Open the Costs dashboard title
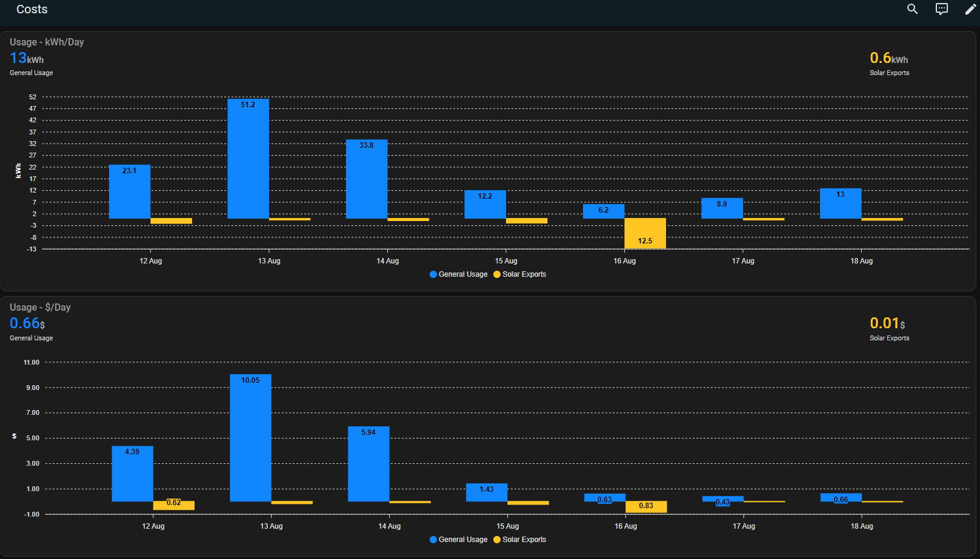 32,9
